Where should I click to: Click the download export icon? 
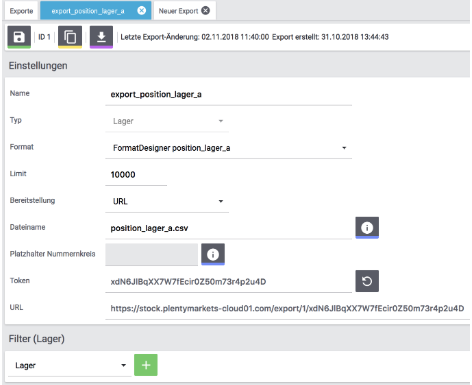click(101, 37)
